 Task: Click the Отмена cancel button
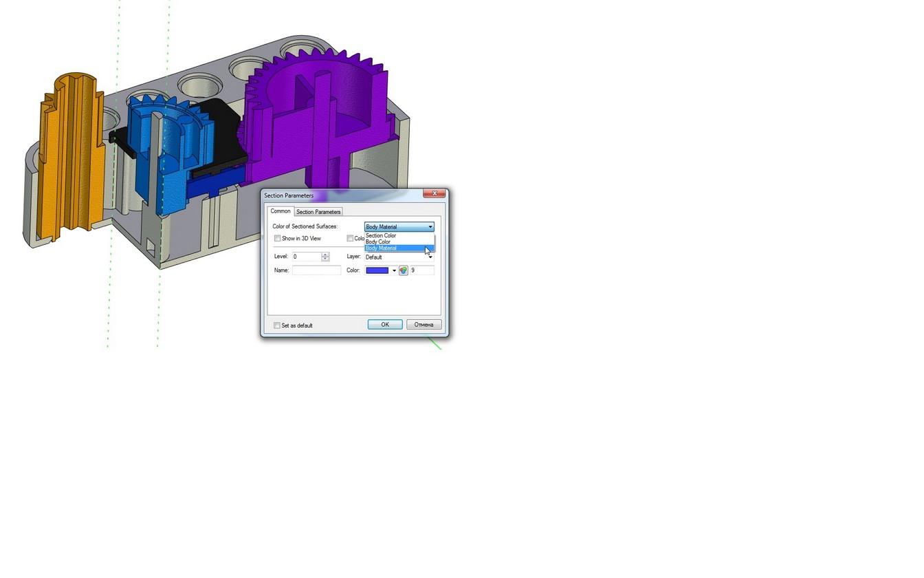(x=423, y=325)
